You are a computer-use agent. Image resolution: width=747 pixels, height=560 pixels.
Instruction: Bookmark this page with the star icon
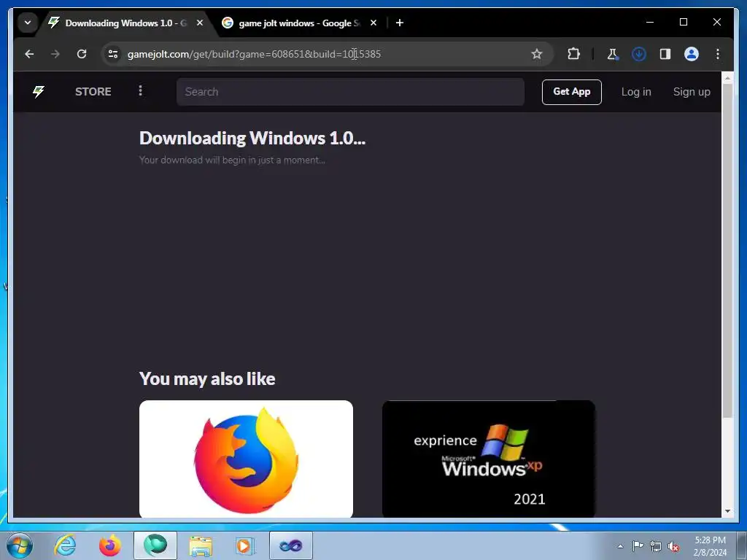click(x=536, y=54)
